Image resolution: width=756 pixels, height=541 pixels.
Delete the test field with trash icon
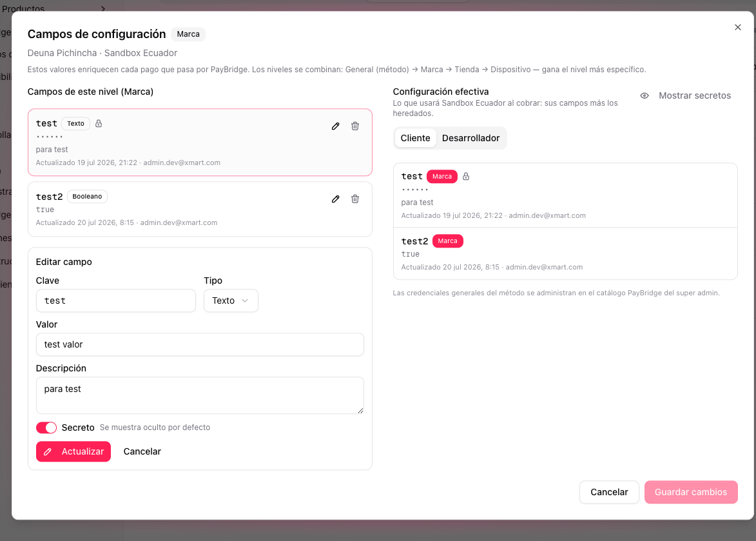pos(355,126)
